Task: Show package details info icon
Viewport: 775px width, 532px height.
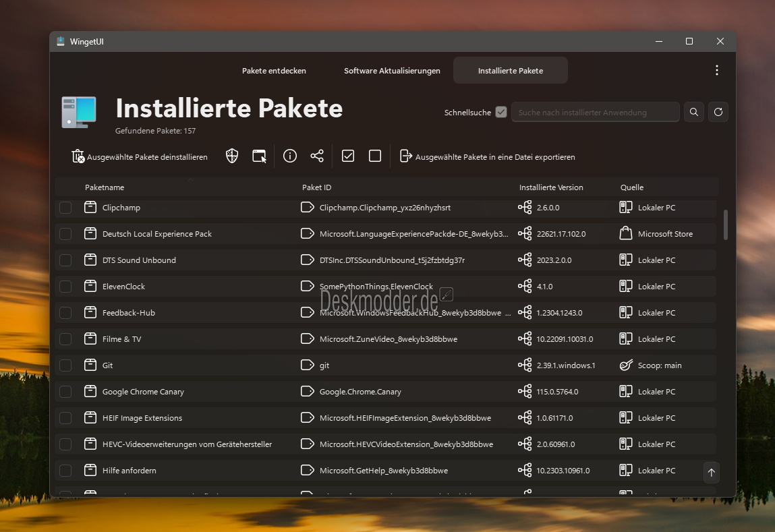Action: click(x=290, y=156)
